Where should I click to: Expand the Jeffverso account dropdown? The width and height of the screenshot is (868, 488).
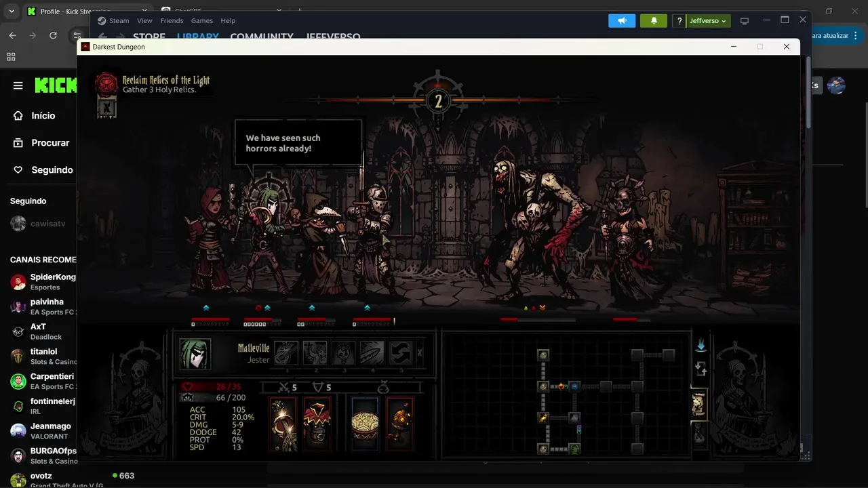708,21
